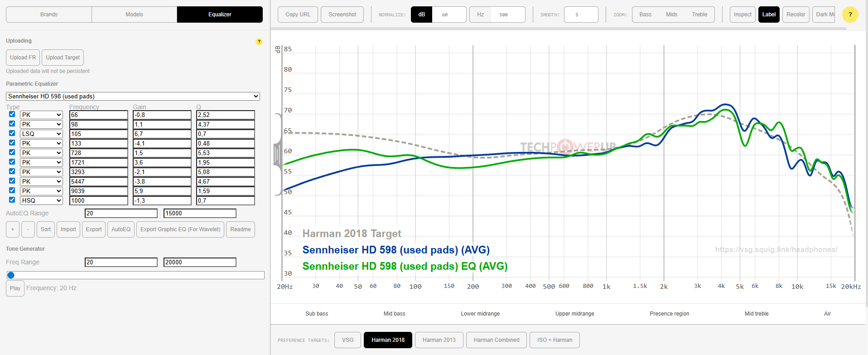Open the Models tab

(x=134, y=15)
